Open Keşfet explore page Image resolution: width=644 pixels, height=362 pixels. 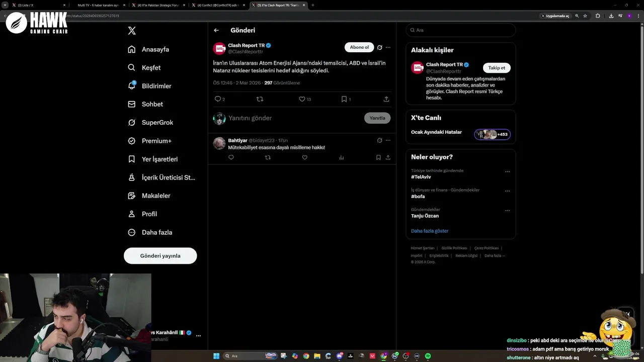144,67
